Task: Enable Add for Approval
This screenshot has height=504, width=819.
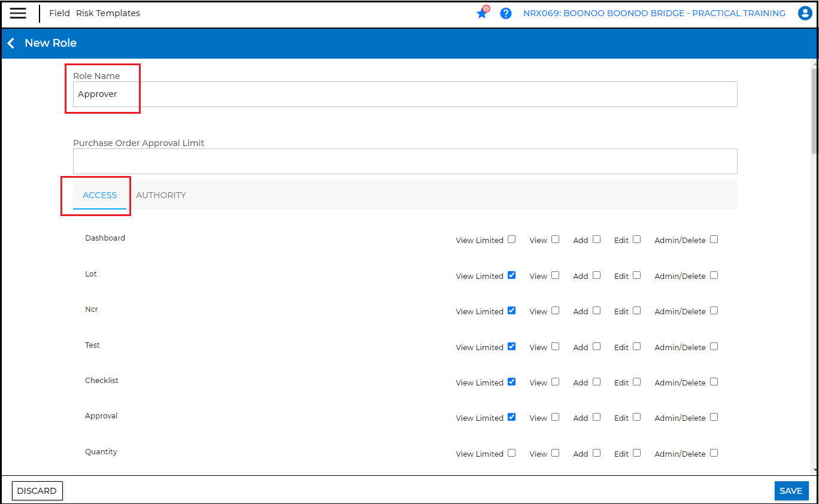Action: pyautogui.click(x=596, y=417)
